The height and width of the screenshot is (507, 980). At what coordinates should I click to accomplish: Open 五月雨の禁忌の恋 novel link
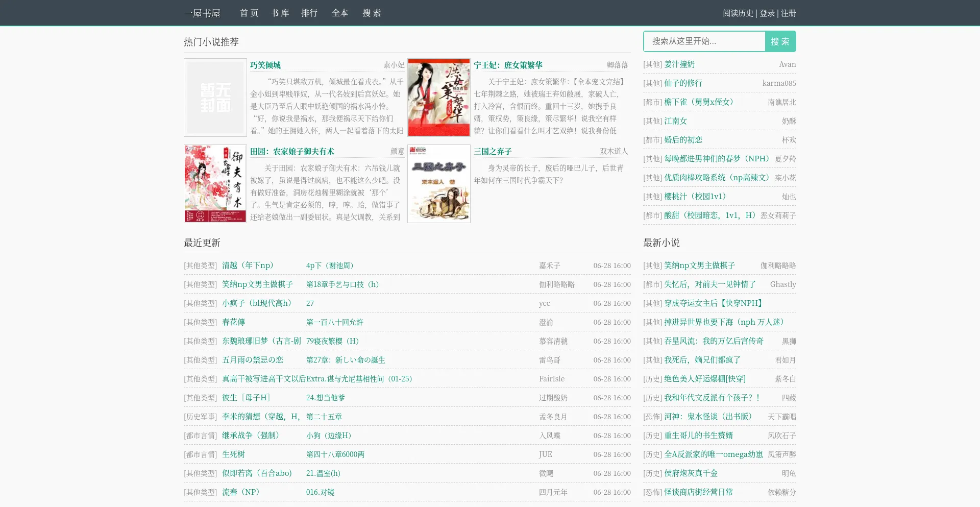253,360
